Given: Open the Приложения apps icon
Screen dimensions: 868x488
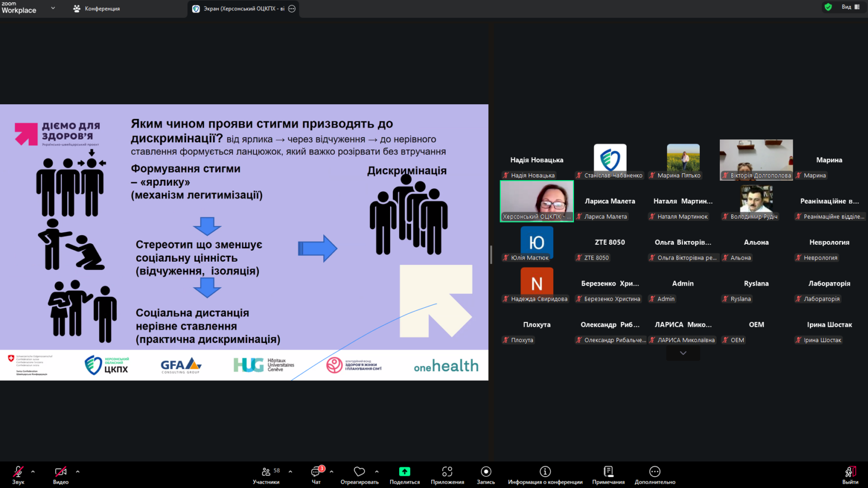Looking at the screenshot, I should pos(447,472).
